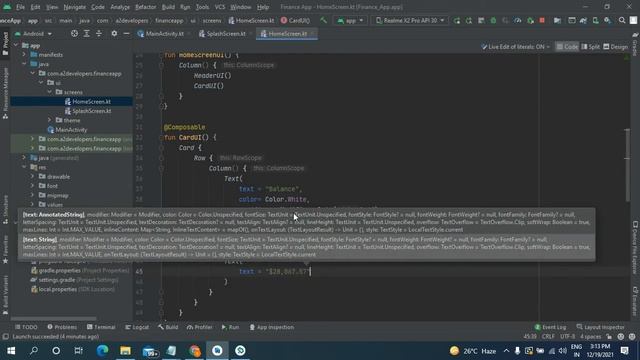The width and height of the screenshot is (640, 360).
Task: Open the Refactor menu
Action: [x=146, y=7]
